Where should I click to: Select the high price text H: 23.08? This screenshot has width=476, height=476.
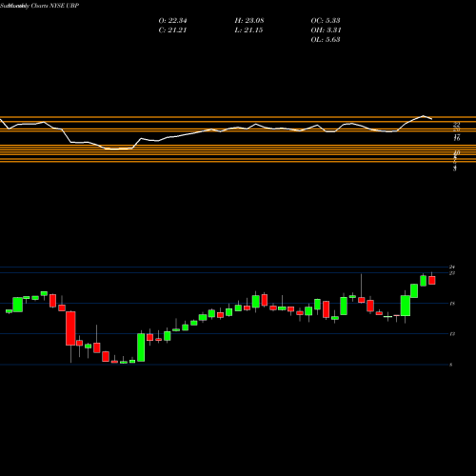tap(249, 21)
